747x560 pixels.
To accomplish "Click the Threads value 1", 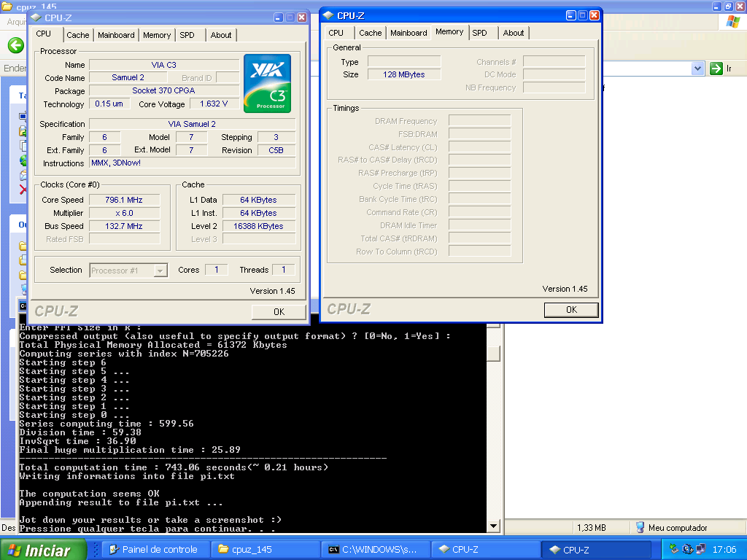I will [x=284, y=270].
